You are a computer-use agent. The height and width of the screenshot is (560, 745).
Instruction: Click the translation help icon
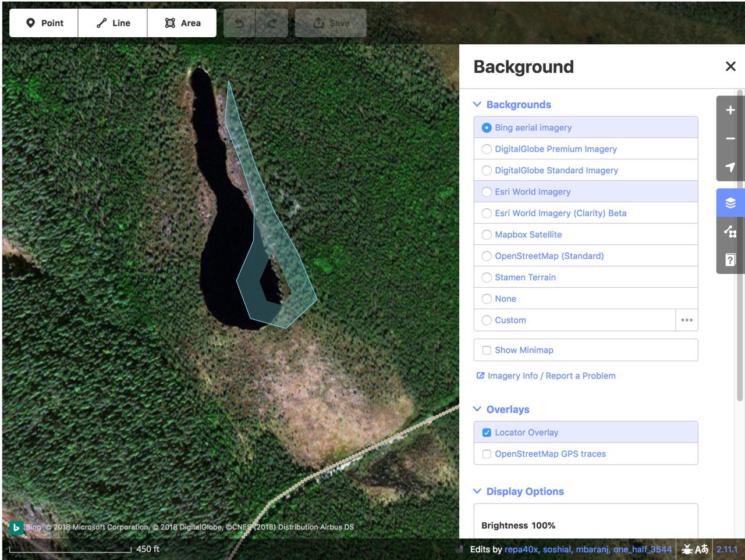701,549
